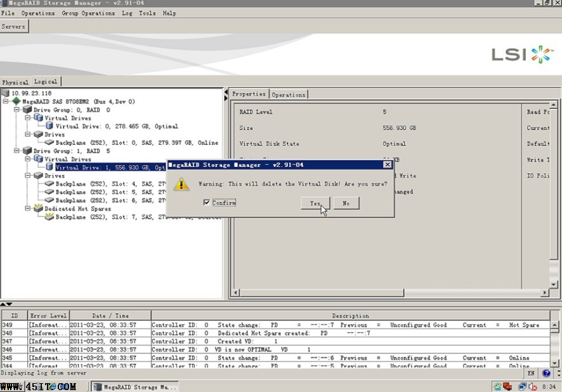
Task: Switch to the Physical tab
Action: click(x=15, y=82)
